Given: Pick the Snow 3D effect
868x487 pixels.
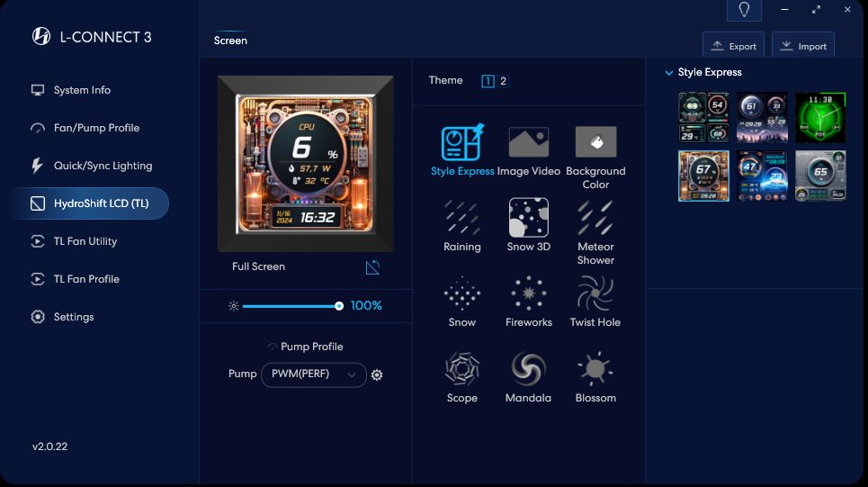Looking at the screenshot, I should [x=528, y=218].
